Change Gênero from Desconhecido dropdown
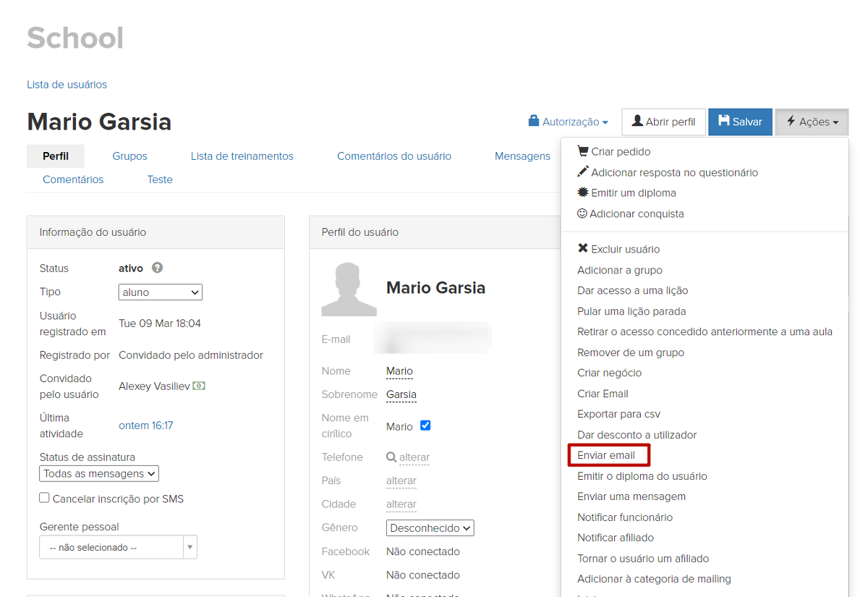This screenshot has height=597, width=868. click(x=430, y=528)
